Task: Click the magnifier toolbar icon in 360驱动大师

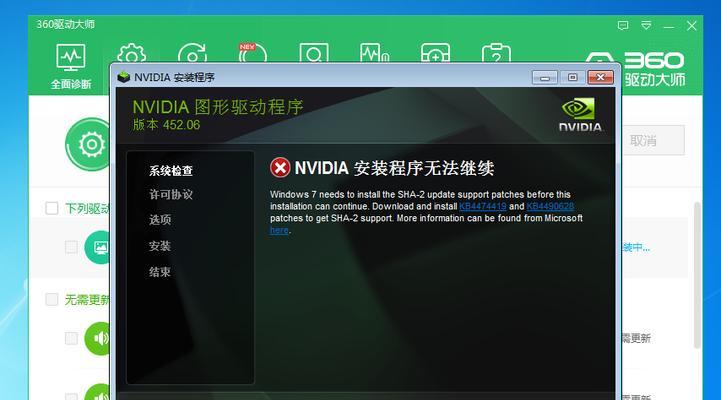Action: coord(314,53)
